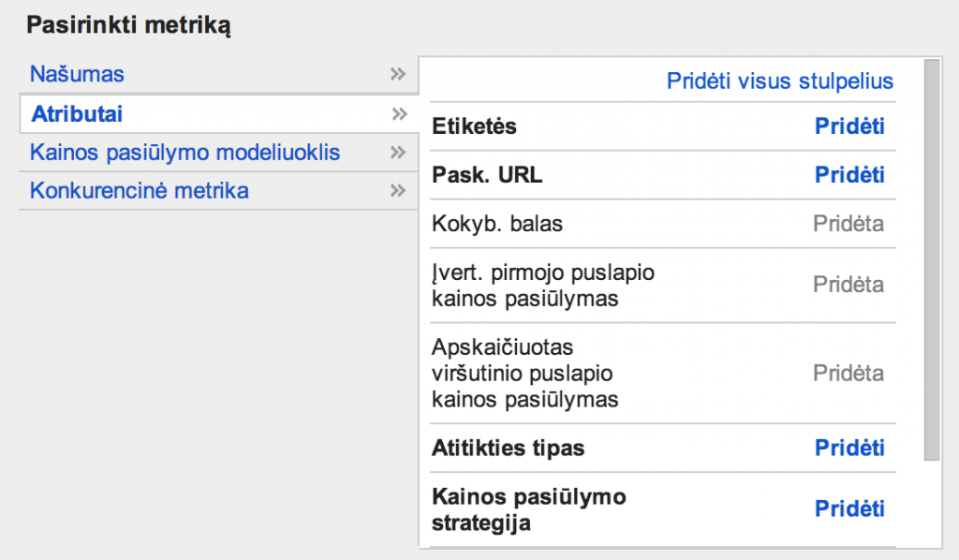Click the disabled Kokyb. balas Pridėta label
The image size is (959, 560).
pos(848,223)
